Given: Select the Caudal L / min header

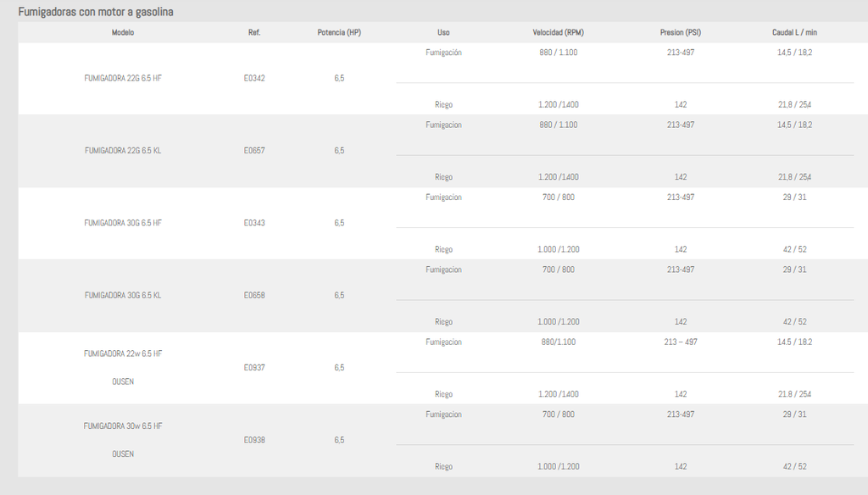Looking at the screenshot, I should click(794, 33).
